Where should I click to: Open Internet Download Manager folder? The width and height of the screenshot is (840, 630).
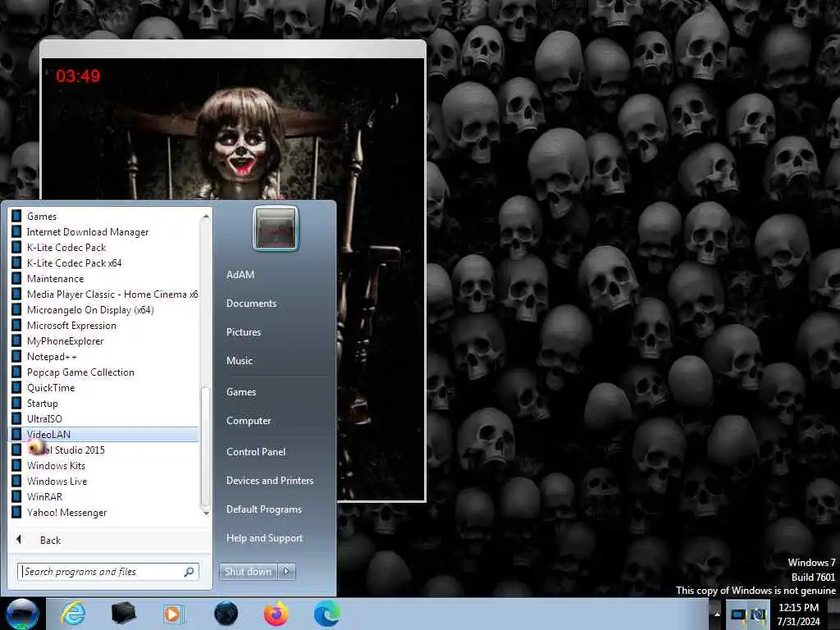pyautogui.click(x=104, y=231)
